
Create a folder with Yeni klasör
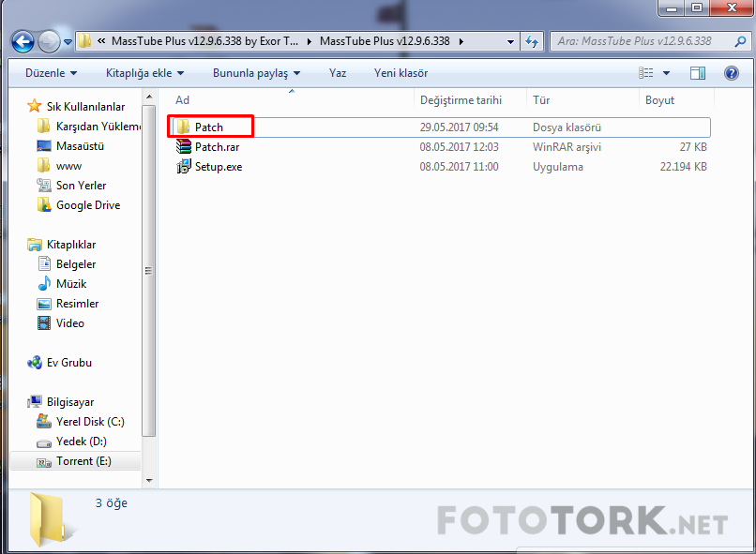coord(401,73)
